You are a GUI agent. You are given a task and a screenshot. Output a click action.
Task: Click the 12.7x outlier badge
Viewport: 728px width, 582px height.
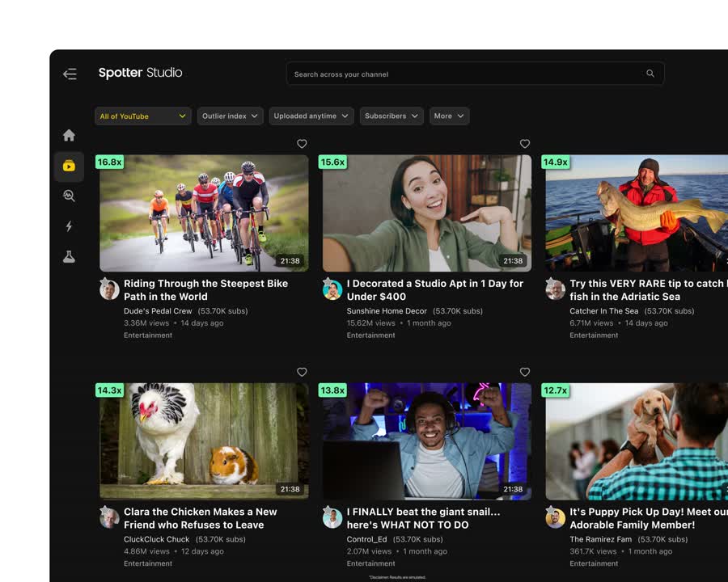(x=555, y=390)
